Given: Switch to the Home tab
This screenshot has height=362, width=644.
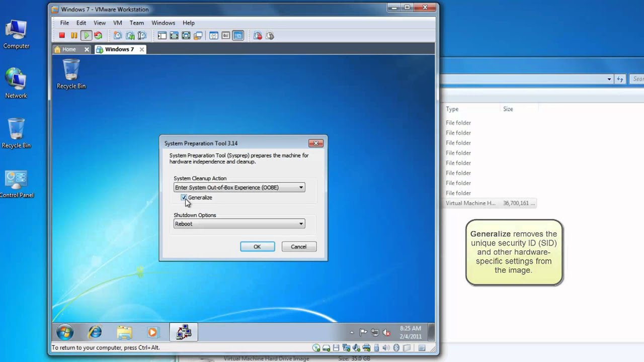Looking at the screenshot, I should tap(69, 49).
